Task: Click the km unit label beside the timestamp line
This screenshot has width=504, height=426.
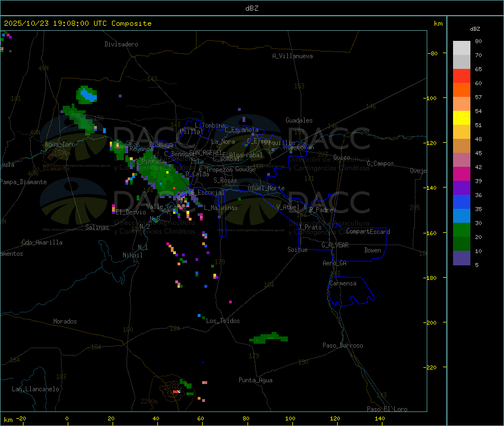Action: click(438, 24)
